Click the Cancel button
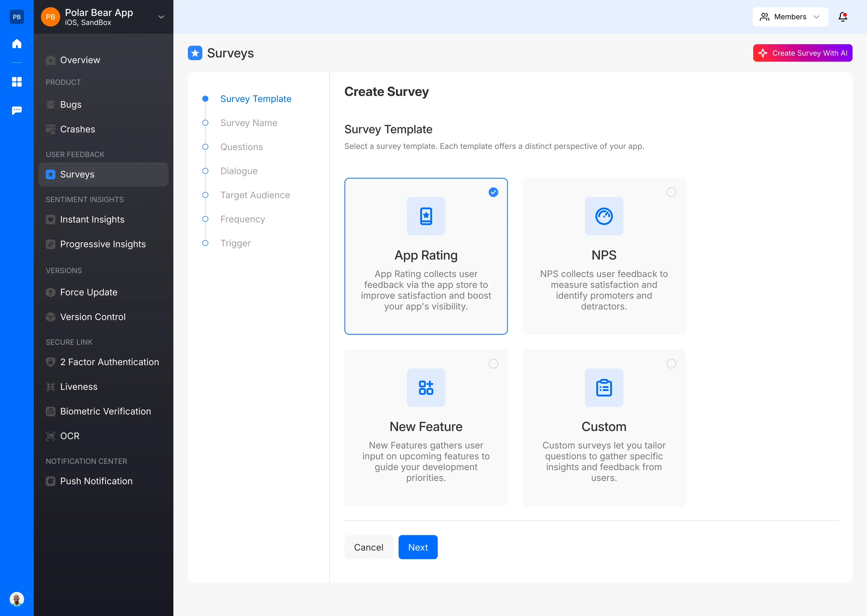 point(368,547)
